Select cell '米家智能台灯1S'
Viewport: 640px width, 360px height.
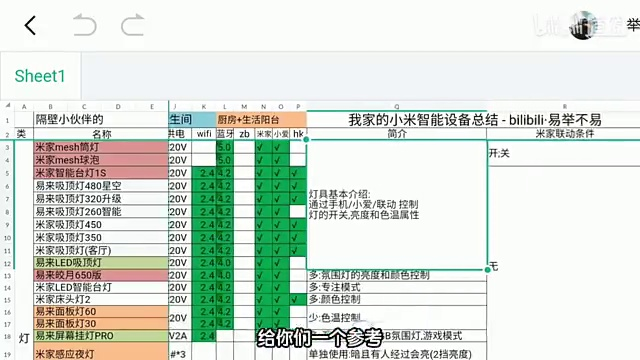pos(101,173)
